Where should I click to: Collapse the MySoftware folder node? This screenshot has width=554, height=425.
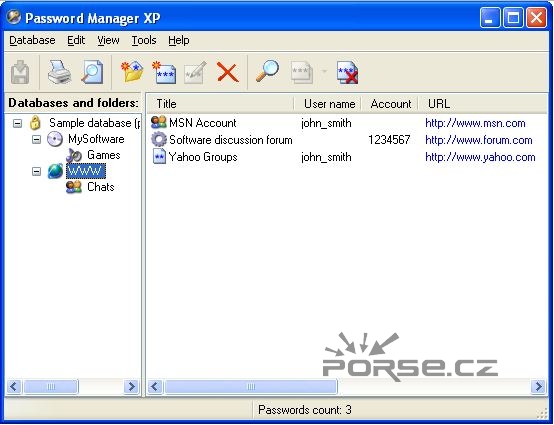pos(36,140)
